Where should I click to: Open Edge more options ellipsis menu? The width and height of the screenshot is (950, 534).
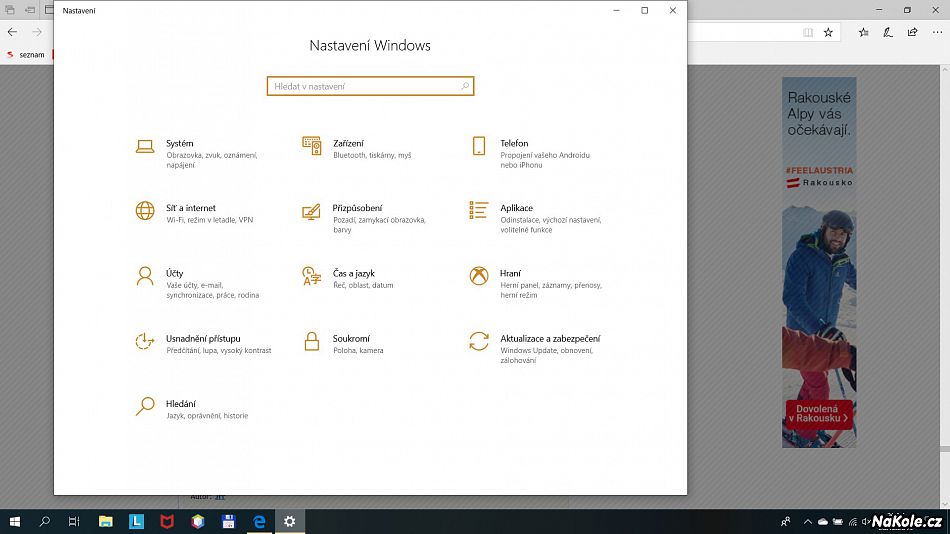[x=937, y=32]
